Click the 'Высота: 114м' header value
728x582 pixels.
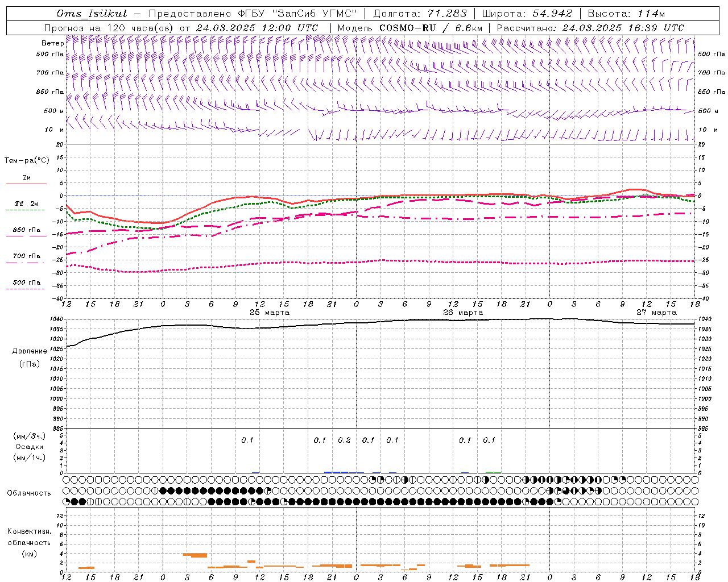(x=626, y=14)
